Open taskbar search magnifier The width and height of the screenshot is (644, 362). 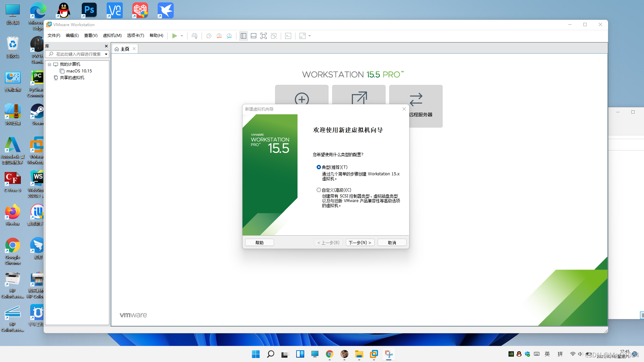pyautogui.click(x=270, y=354)
